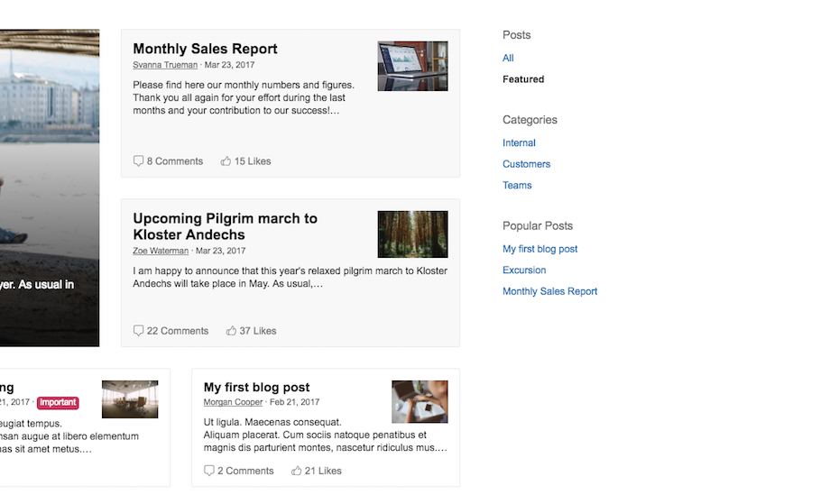Viewport: 830px width, 504px height.
Task: Select the Featured posts filter
Action: 523,79
